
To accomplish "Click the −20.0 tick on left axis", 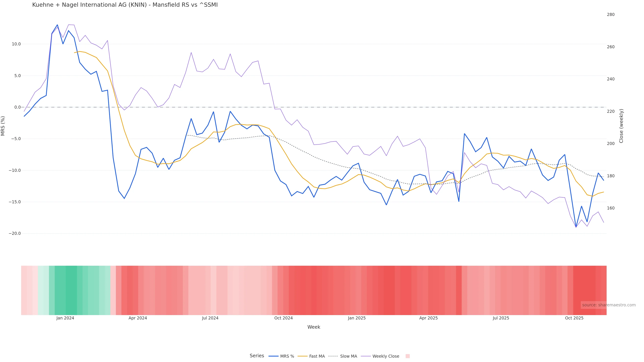I will point(15,234).
